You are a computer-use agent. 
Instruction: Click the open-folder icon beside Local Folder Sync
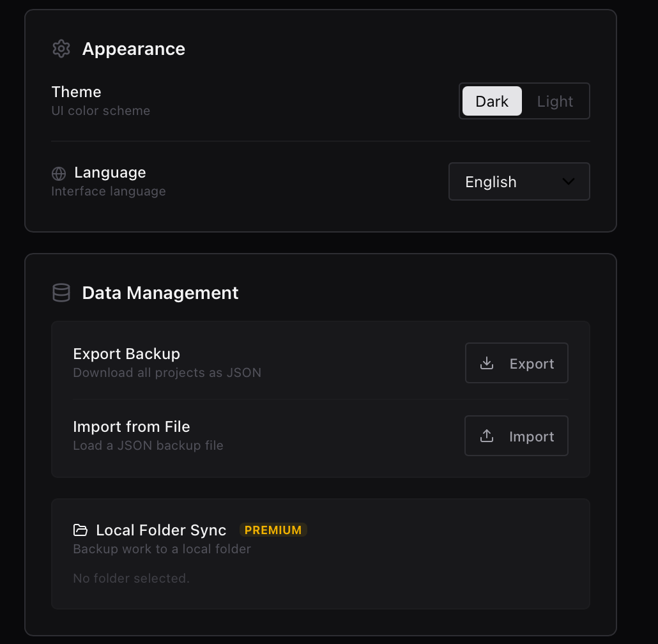[x=80, y=530]
